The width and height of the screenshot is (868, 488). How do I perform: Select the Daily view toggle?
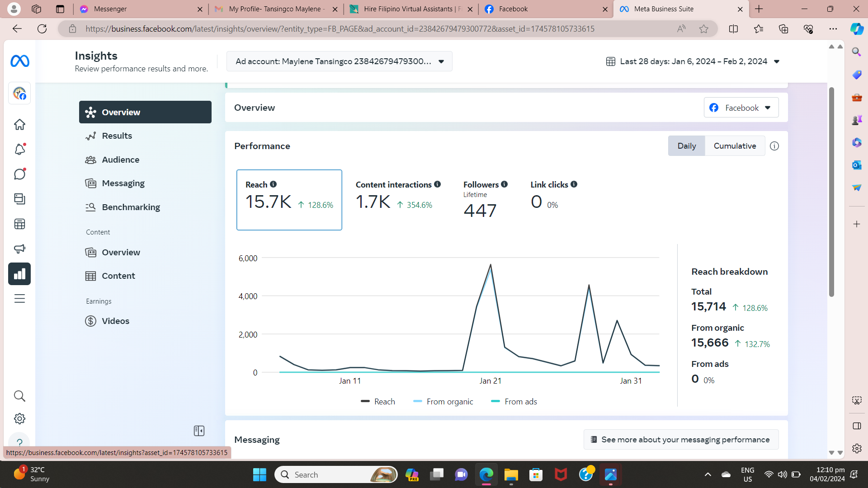(686, 146)
